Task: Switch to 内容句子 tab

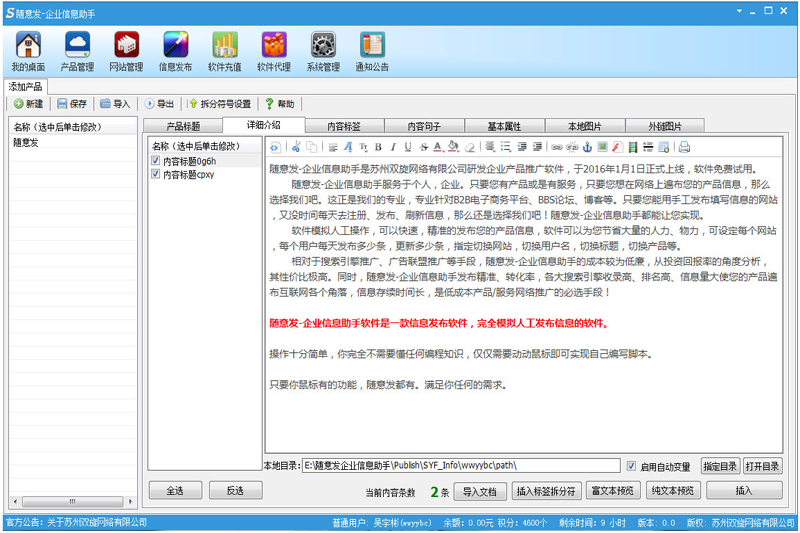Action: click(424, 126)
